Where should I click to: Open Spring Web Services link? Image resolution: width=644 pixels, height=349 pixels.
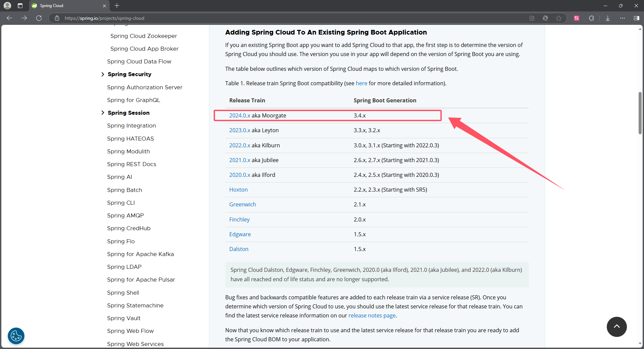click(136, 344)
